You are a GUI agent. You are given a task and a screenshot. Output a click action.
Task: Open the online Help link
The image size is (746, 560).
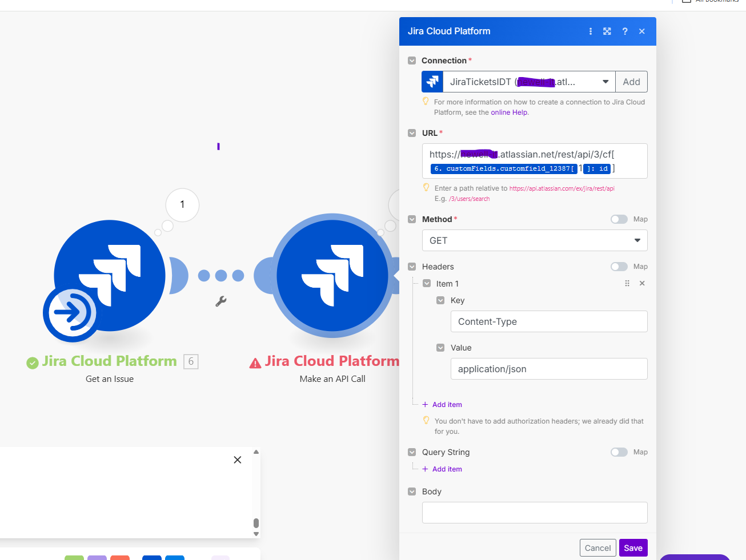pyautogui.click(x=509, y=112)
